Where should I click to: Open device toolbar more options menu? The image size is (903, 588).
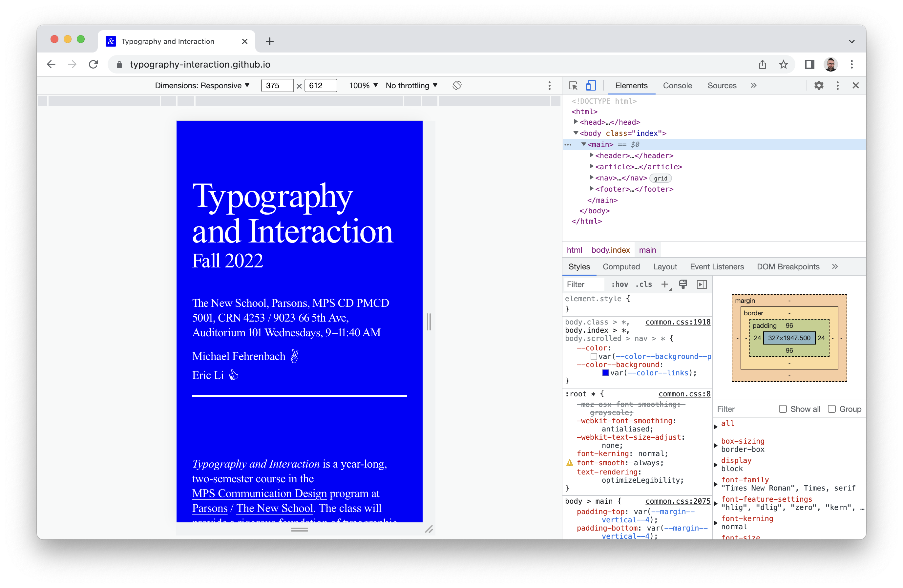pos(549,85)
